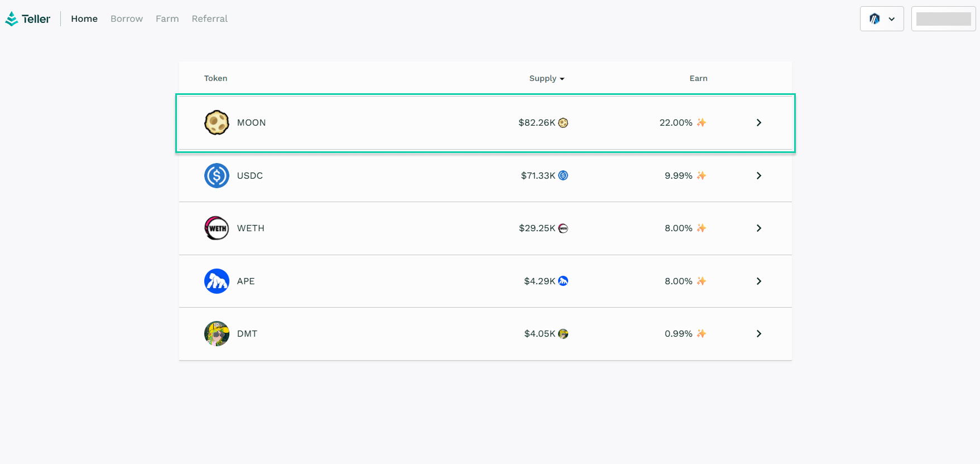
Task: Click the sparkle icon beside 0.99%
Action: coord(702,334)
